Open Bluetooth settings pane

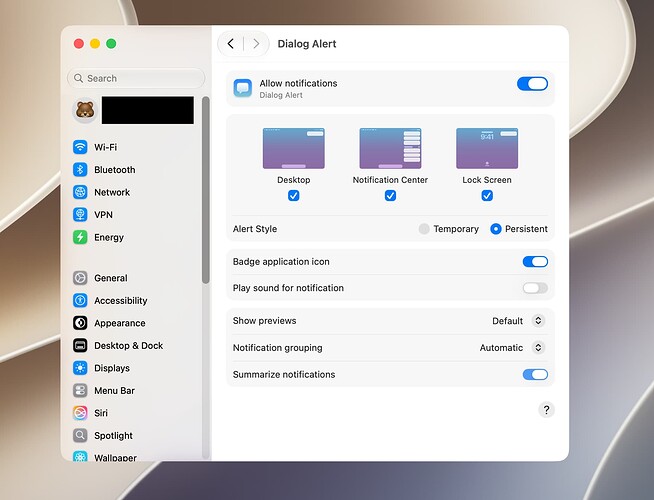click(136, 170)
